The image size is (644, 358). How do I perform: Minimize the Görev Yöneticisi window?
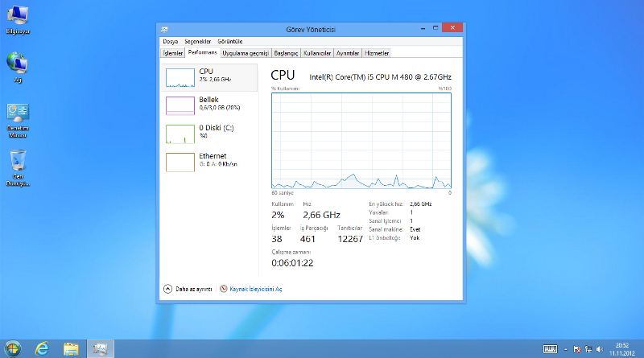(x=423, y=28)
